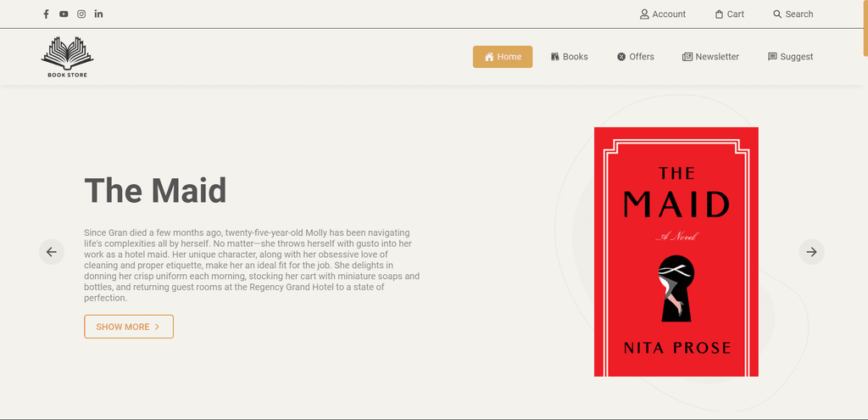The height and width of the screenshot is (420, 868).
Task: Open the Newsletter menu item
Action: pyautogui.click(x=711, y=57)
